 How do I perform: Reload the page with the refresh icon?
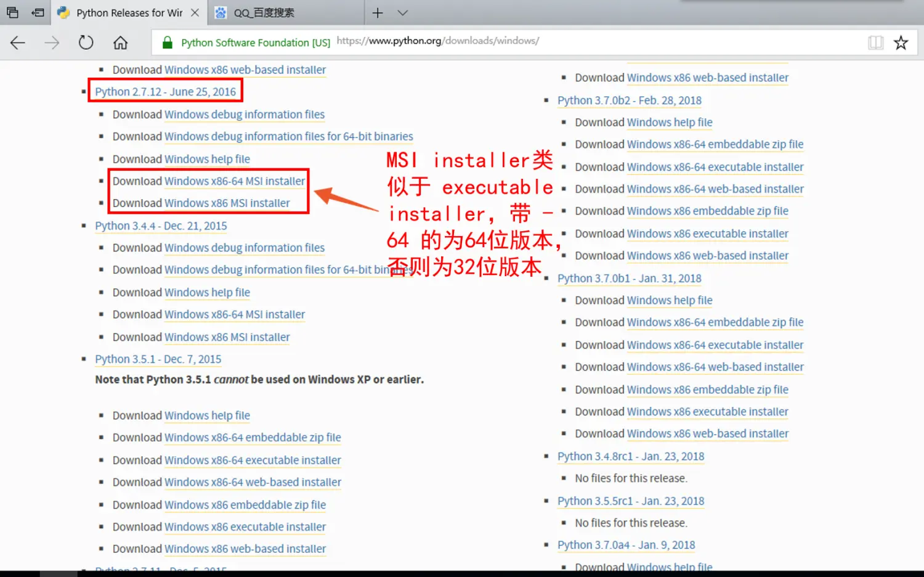click(x=86, y=43)
